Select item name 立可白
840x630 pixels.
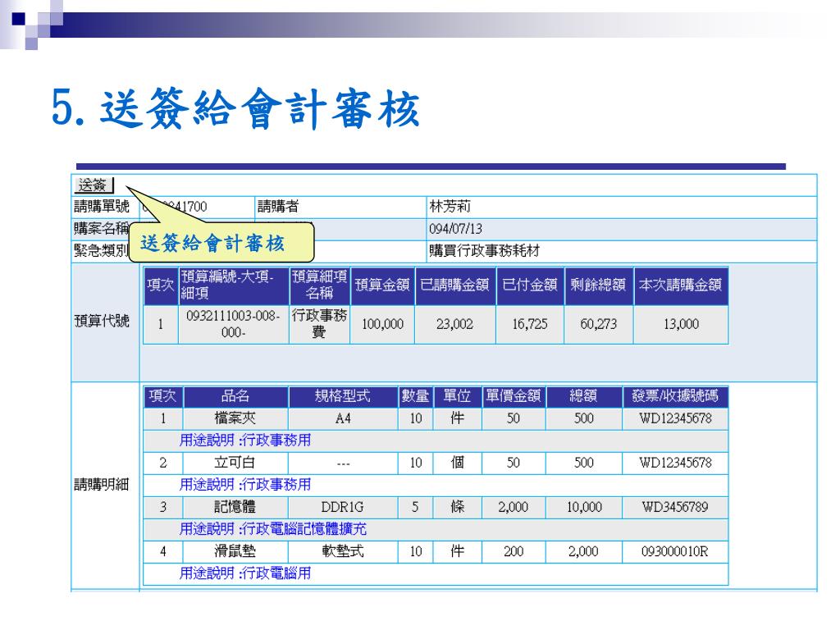[235, 463]
